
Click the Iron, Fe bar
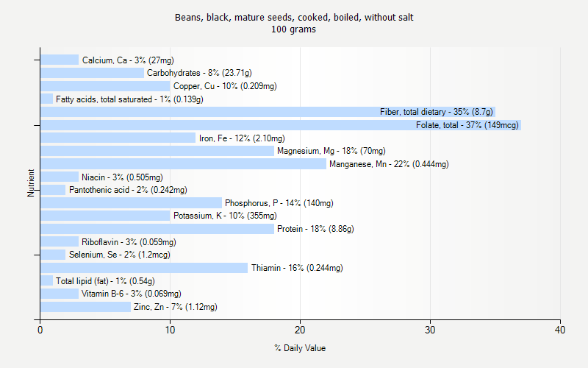[x=118, y=138]
